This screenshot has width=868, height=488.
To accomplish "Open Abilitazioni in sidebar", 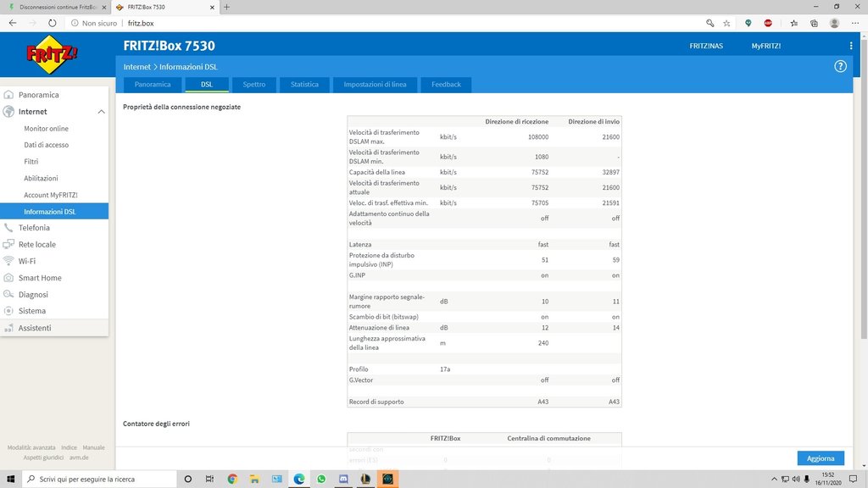I will click(x=41, y=178).
